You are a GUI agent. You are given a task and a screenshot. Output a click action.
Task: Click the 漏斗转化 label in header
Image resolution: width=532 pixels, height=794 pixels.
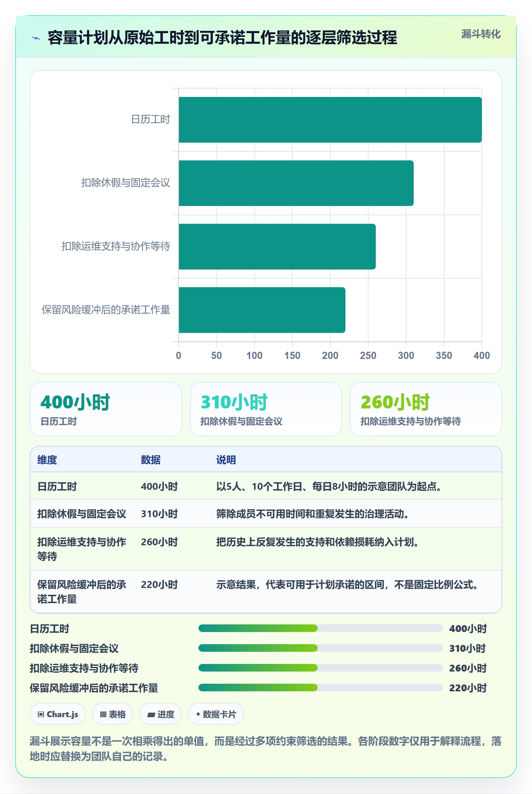(x=481, y=34)
